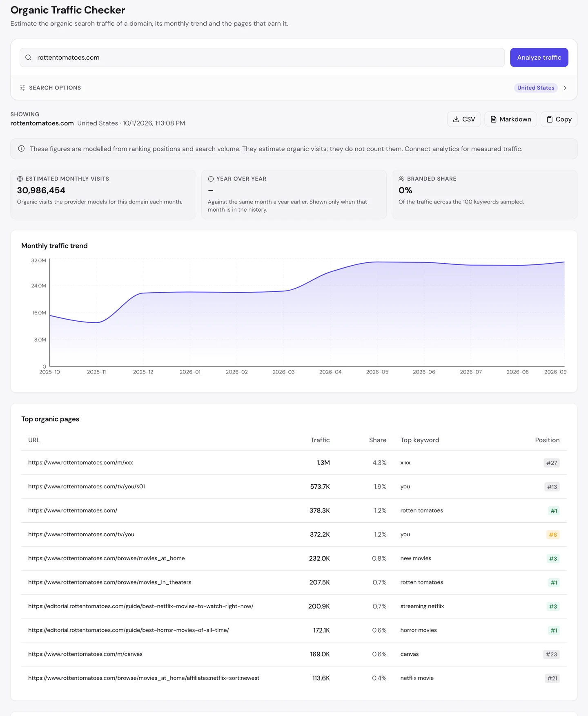Click the orange #6 position badge
Screen dimensions: 588x716
pos(553,535)
